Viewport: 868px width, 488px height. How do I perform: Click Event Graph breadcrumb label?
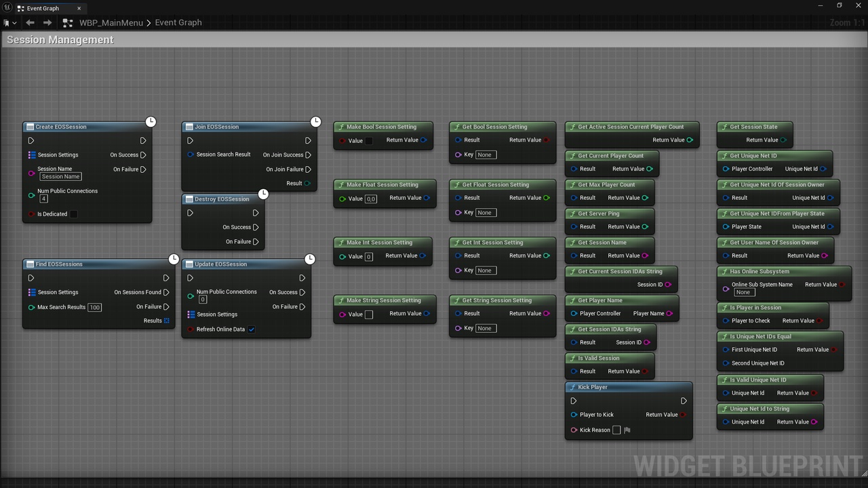click(178, 22)
